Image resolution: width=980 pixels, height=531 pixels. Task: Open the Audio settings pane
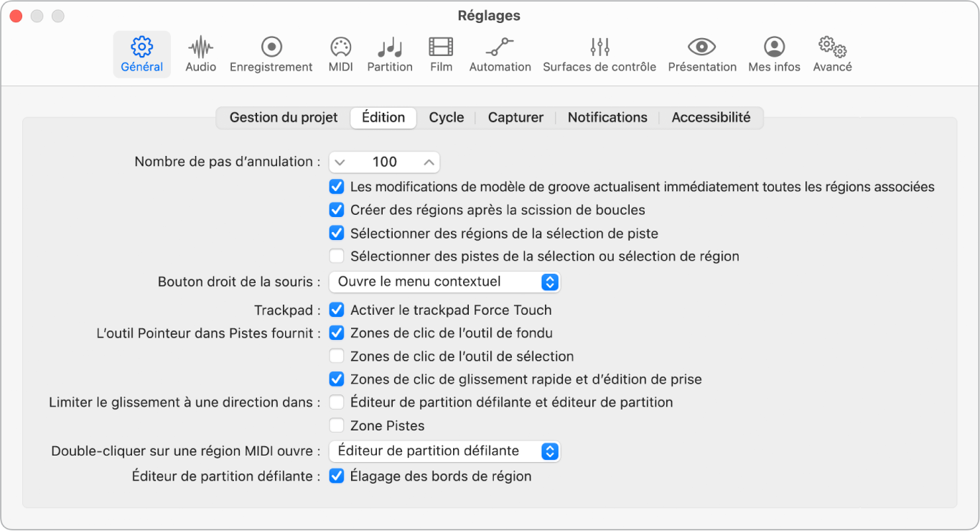click(200, 54)
